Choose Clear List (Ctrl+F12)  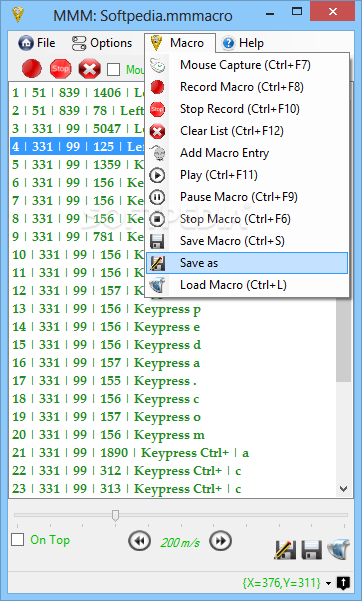(247, 131)
